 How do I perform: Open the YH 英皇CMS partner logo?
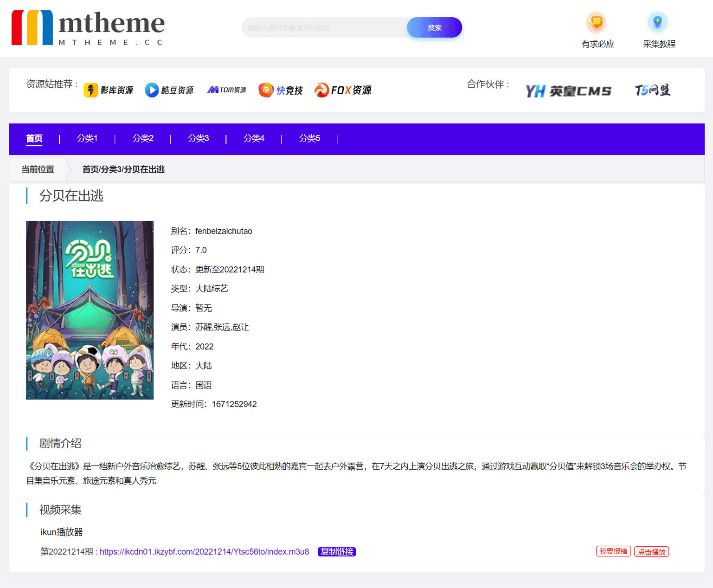568,91
